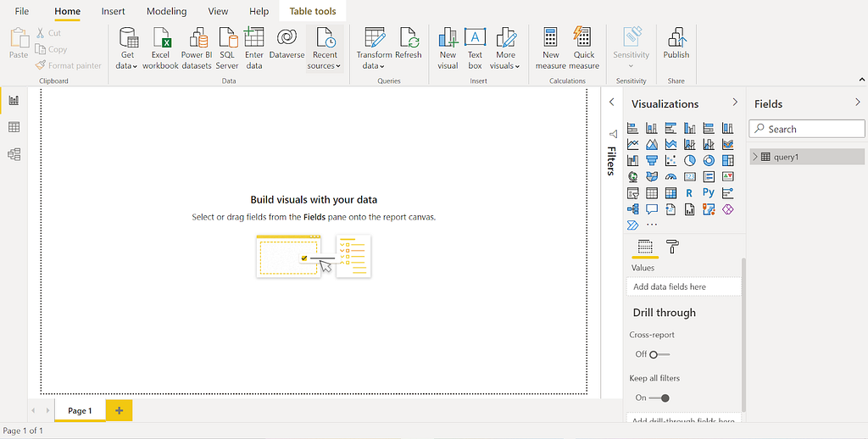Image resolution: width=868 pixels, height=439 pixels.
Task: Collapse the Fields pane
Action: (858, 102)
